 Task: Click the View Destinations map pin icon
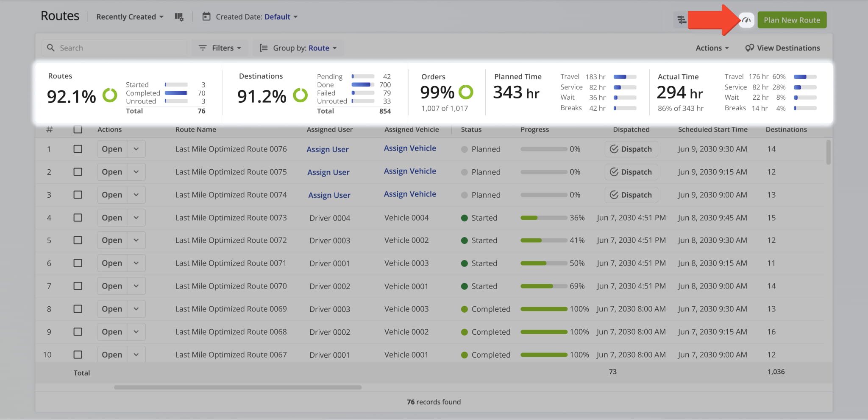click(x=749, y=48)
